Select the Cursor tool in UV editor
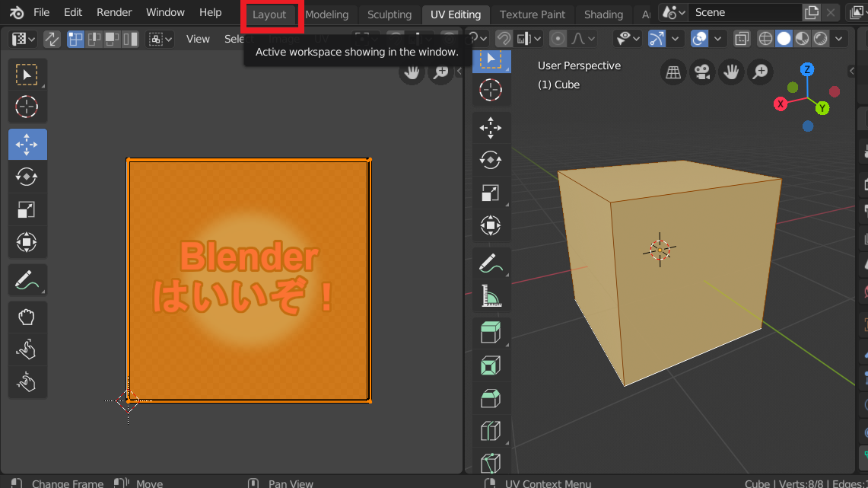 click(x=27, y=107)
